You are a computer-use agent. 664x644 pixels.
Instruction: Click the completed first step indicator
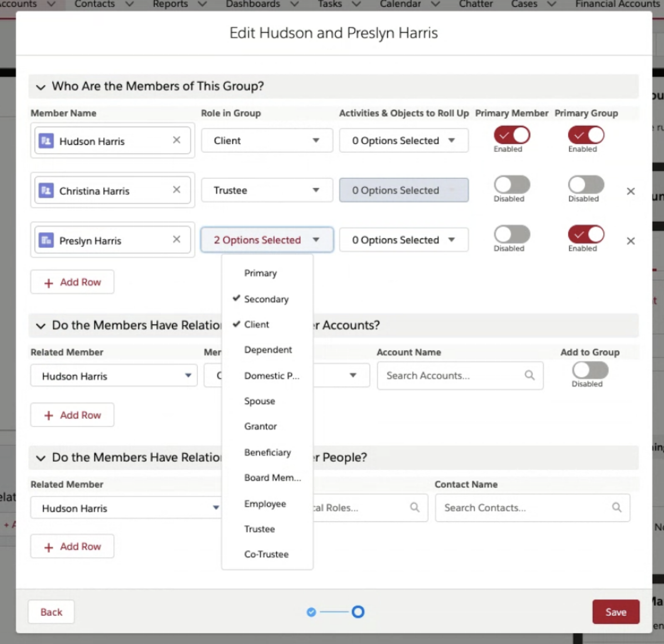(311, 612)
